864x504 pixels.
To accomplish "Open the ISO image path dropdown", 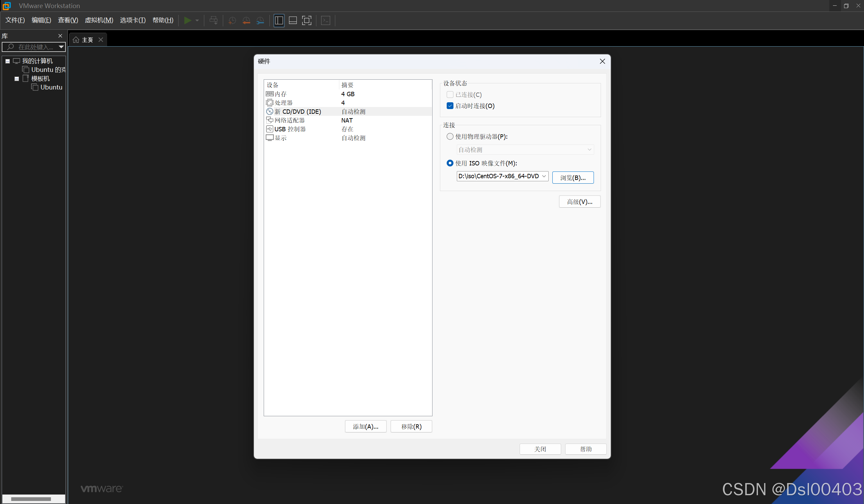I will [544, 176].
